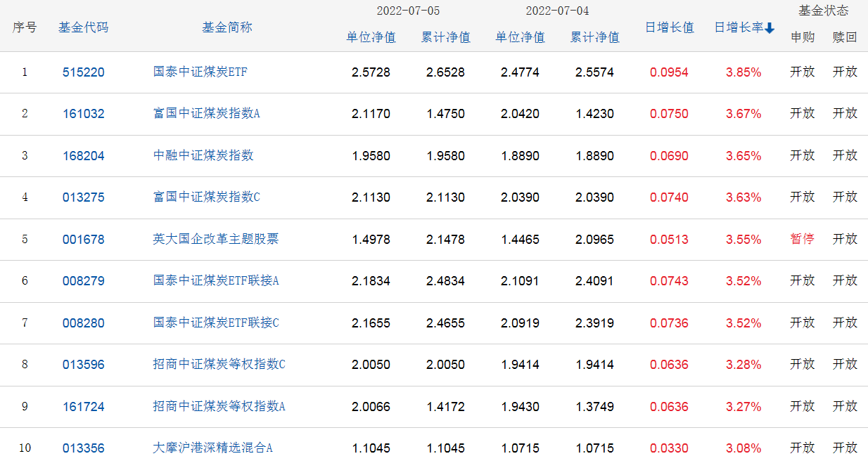The image size is (868, 468).
Task: Click 单位净值 header under 2022-07-04
Action: pyautogui.click(x=520, y=37)
